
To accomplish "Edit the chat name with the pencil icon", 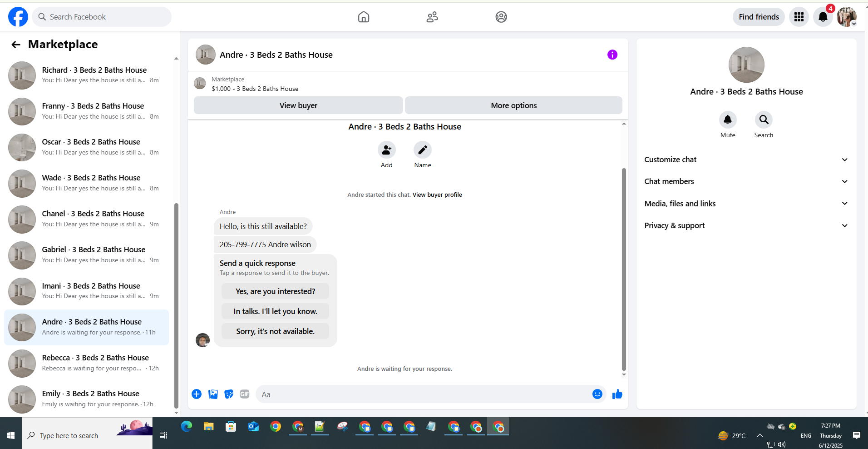I will tap(423, 150).
